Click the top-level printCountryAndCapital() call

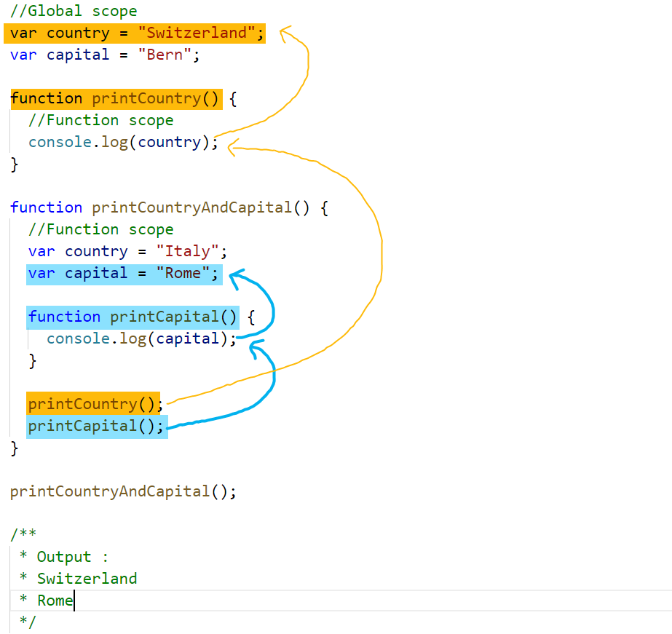tap(123, 492)
